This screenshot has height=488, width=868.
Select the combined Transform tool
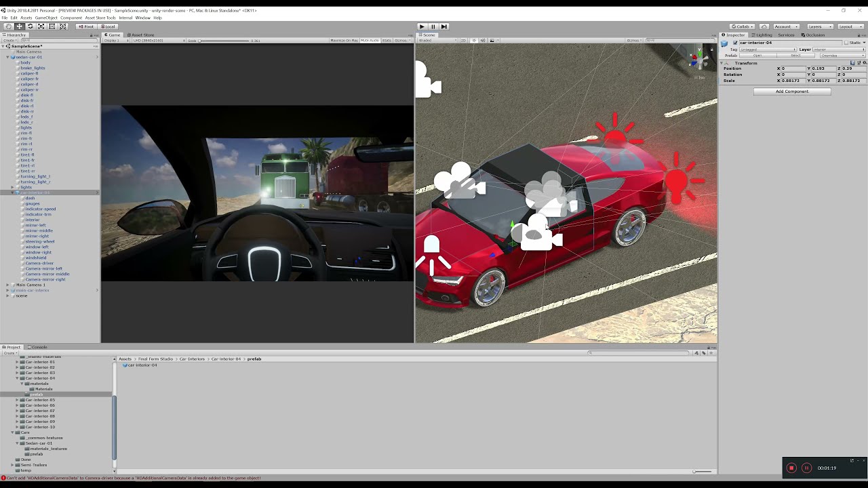coord(63,26)
